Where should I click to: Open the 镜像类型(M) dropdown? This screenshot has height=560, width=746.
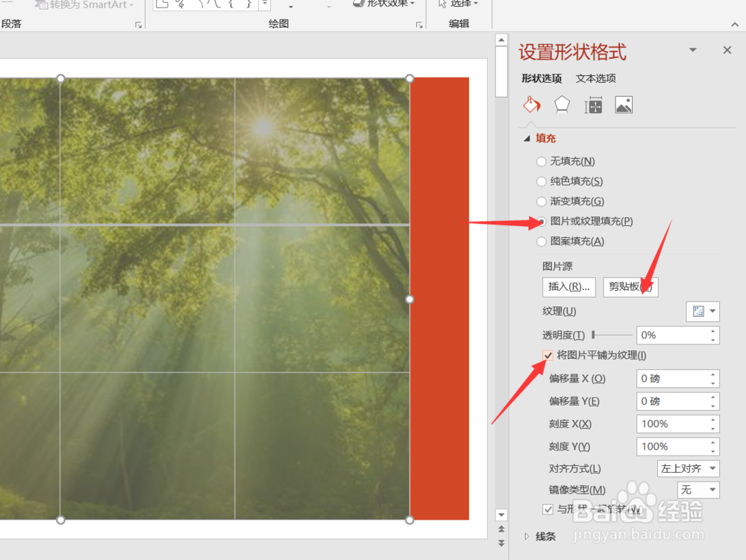coord(698,490)
